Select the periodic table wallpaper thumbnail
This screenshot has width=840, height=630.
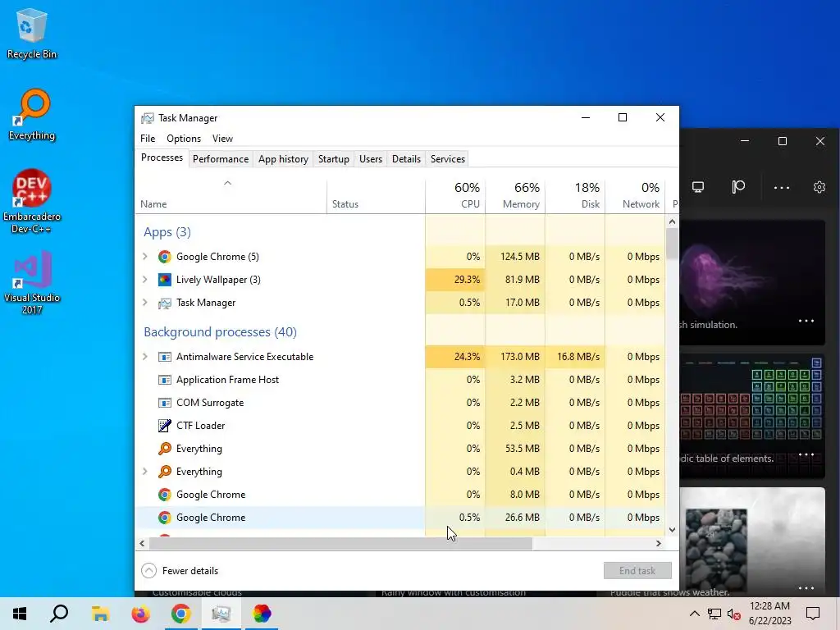[752, 416]
